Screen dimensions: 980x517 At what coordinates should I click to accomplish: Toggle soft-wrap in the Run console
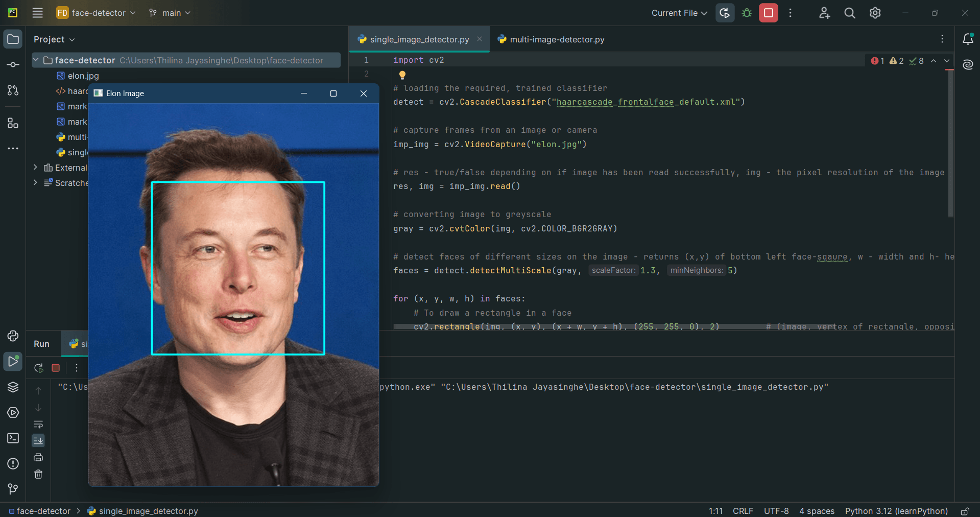coord(38,424)
